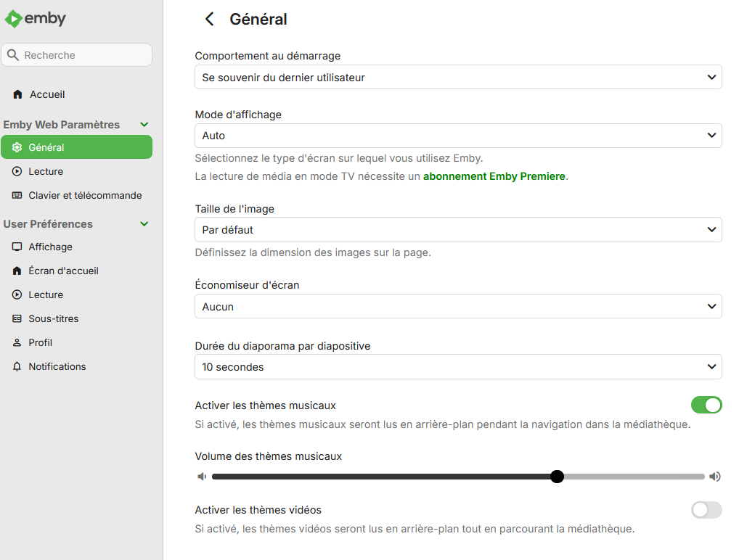This screenshot has height=560, width=747.
Task: Open the Écran d'accueil menu item
Action: pos(63,271)
